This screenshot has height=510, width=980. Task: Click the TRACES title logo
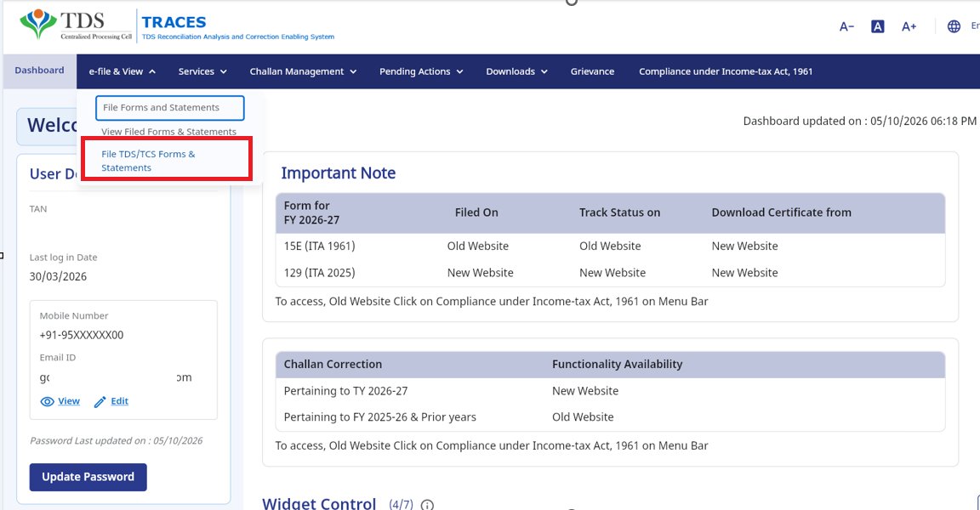(237, 28)
